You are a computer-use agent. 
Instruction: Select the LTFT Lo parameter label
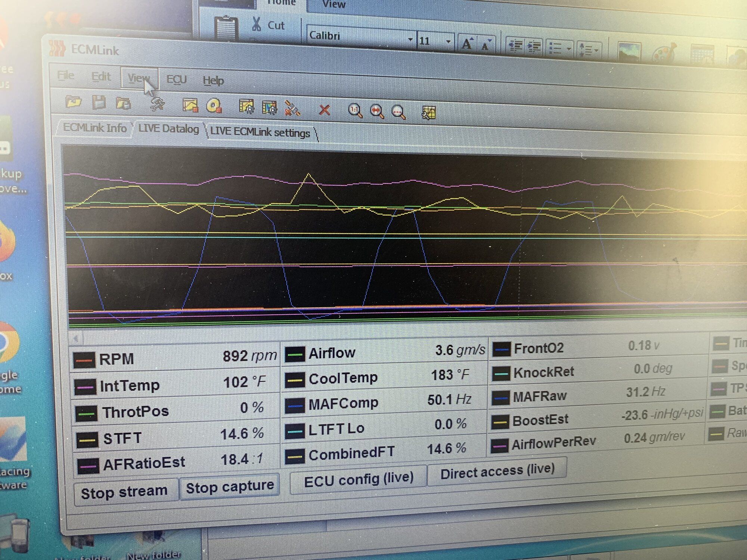336,429
